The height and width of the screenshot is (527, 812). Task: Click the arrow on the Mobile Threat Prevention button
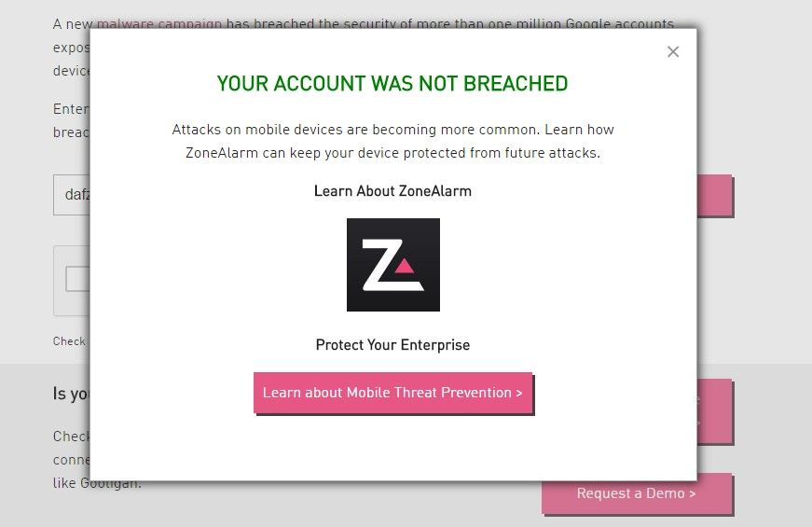518,393
